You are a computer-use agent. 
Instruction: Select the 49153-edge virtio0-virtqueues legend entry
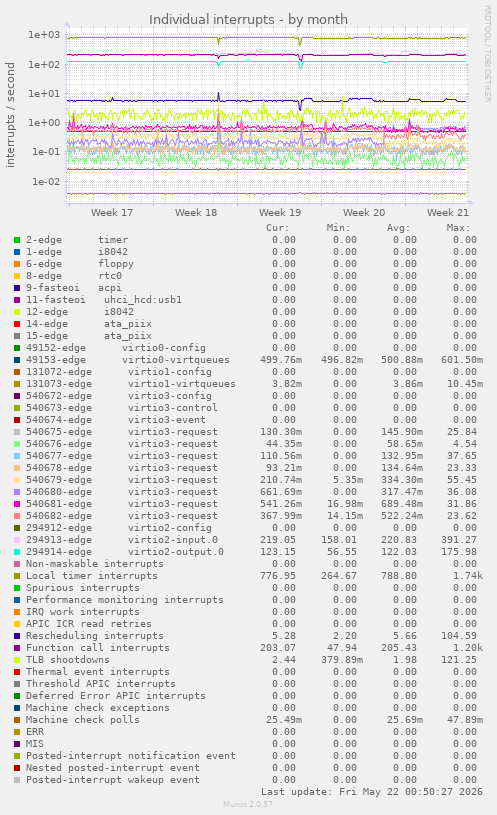tap(127, 360)
